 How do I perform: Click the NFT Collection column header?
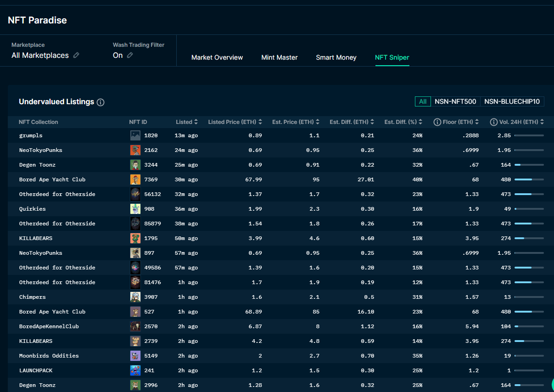click(39, 122)
